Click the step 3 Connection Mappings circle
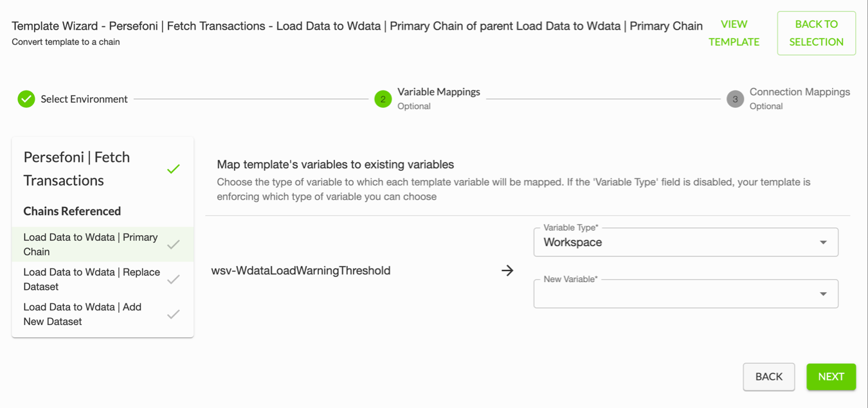The height and width of the screenshot is (408, 868). (x=735, y=99)
